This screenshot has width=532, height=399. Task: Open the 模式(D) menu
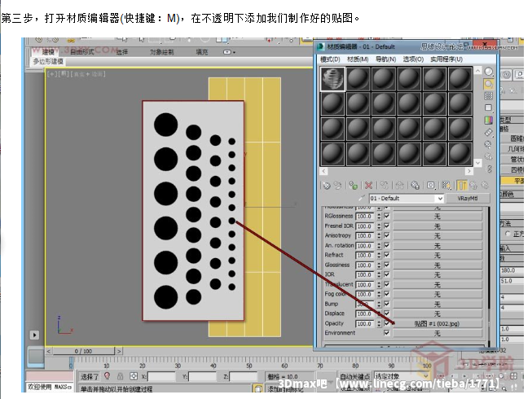coord(330,59)
